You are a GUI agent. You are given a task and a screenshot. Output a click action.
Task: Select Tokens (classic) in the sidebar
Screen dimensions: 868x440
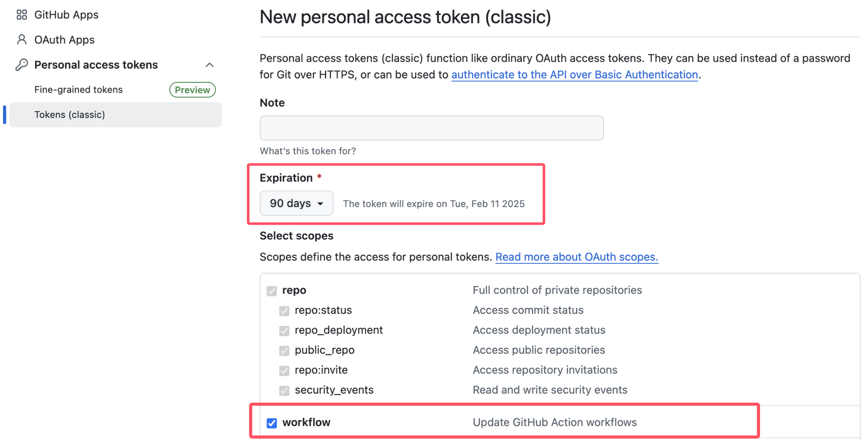click(x=69, y=115)
